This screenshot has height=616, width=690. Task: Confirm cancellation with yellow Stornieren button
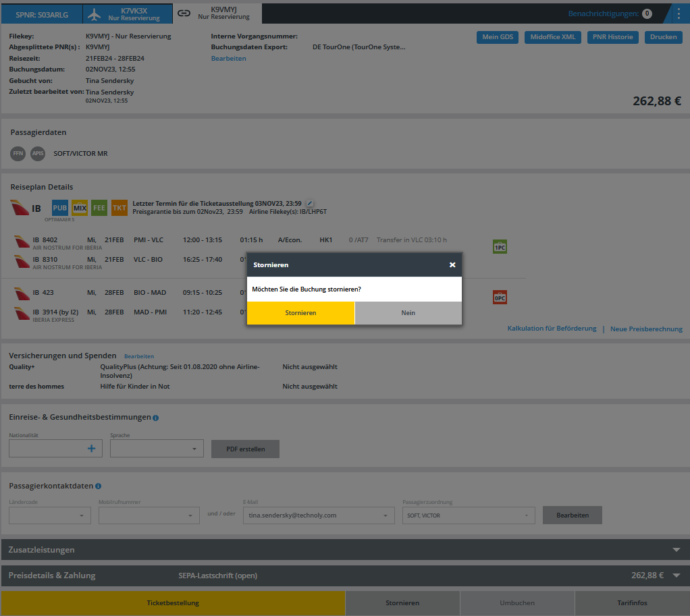pyautogui.click(x=300, y=313)
